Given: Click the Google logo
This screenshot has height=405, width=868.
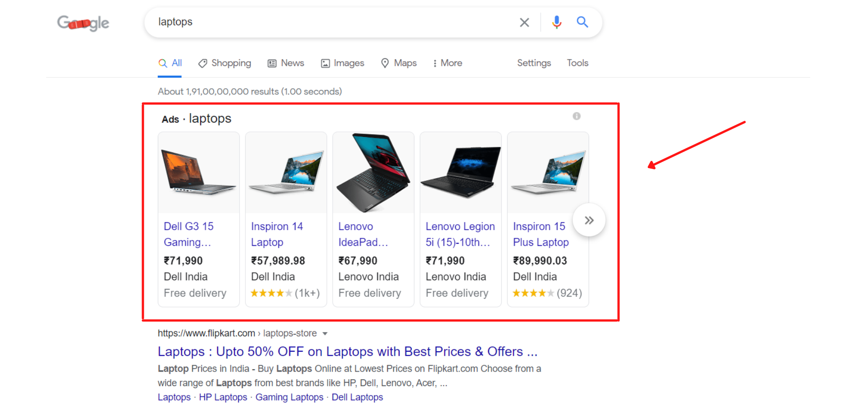Looking at the screenshot, I should coord(83,23).
